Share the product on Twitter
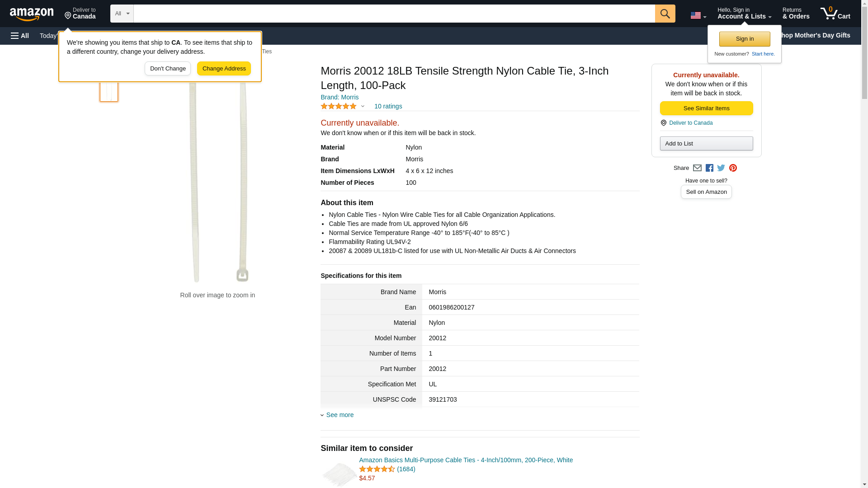The image size is (868, 488). coord(721,168)
